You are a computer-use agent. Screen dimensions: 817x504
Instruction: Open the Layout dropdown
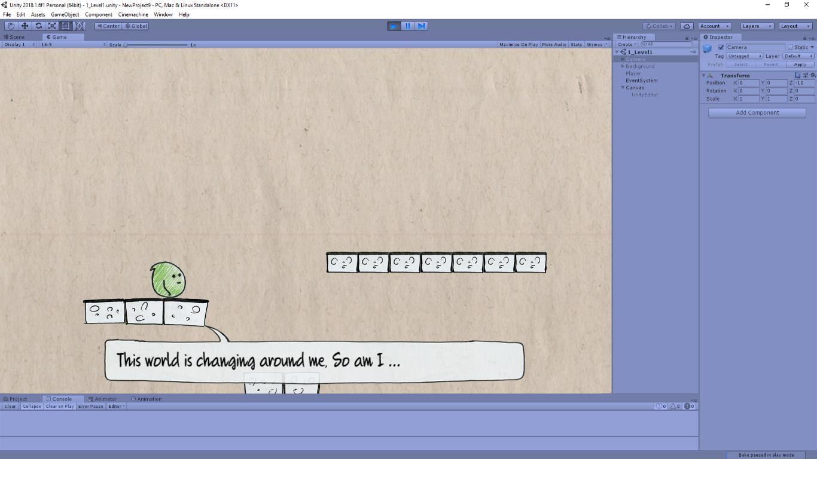coord(795,26)
